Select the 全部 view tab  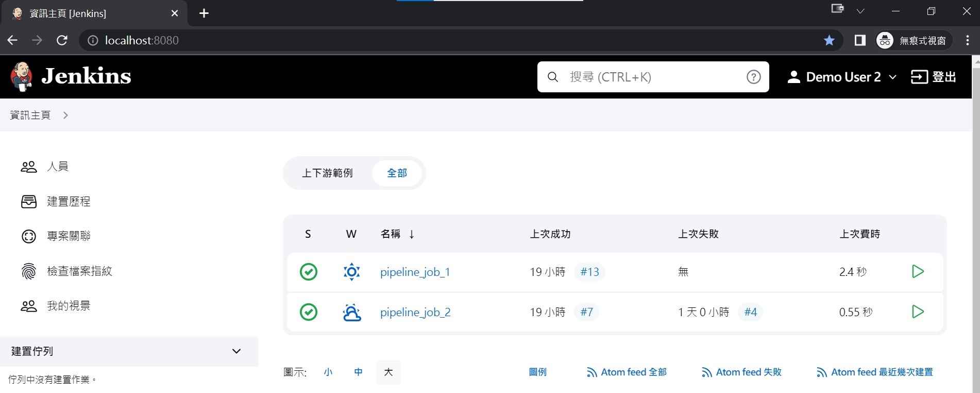(397, 173)
